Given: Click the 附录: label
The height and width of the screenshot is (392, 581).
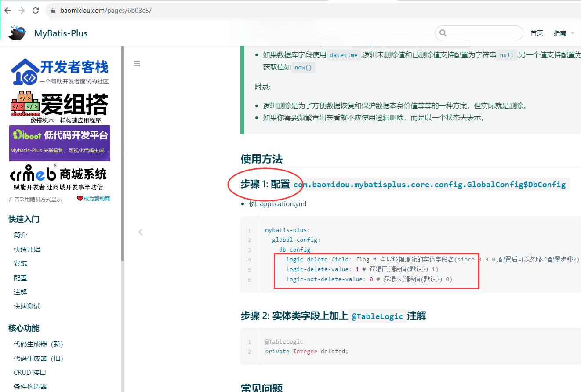Looking at the screenshot, I should click(262, 87).
